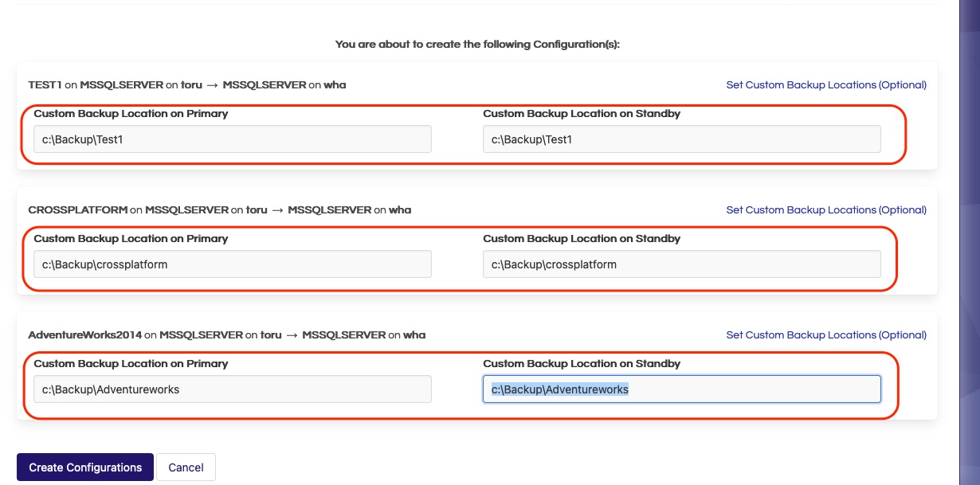
Task: Click the TEST1 standby backup location field
Action: 681,139
